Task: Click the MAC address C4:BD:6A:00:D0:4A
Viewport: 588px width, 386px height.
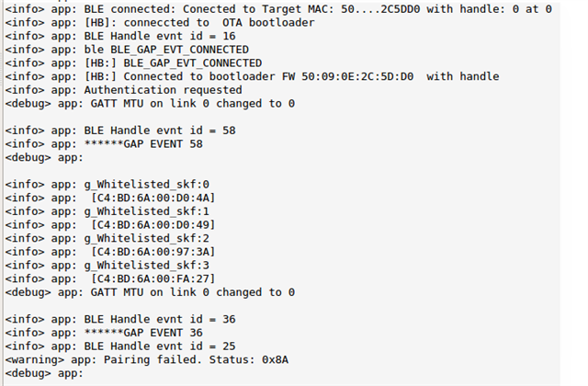Action: coord(153,198)
